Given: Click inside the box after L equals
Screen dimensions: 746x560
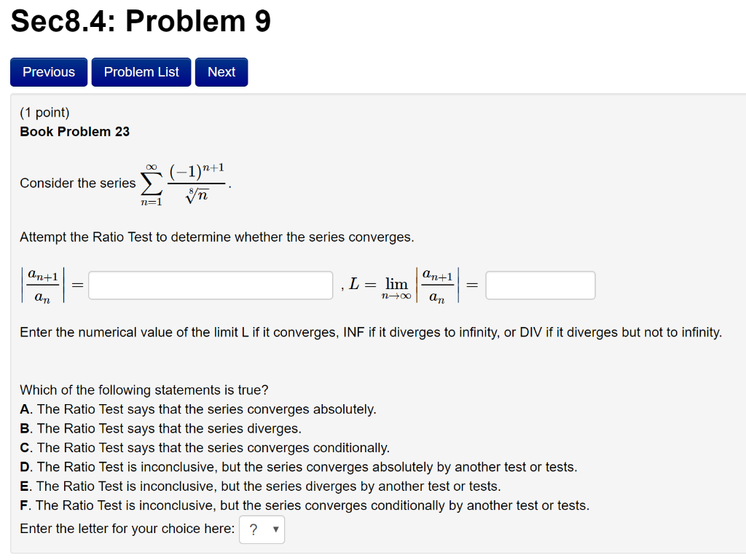Looking at the screenshot, I should point(540,285).
